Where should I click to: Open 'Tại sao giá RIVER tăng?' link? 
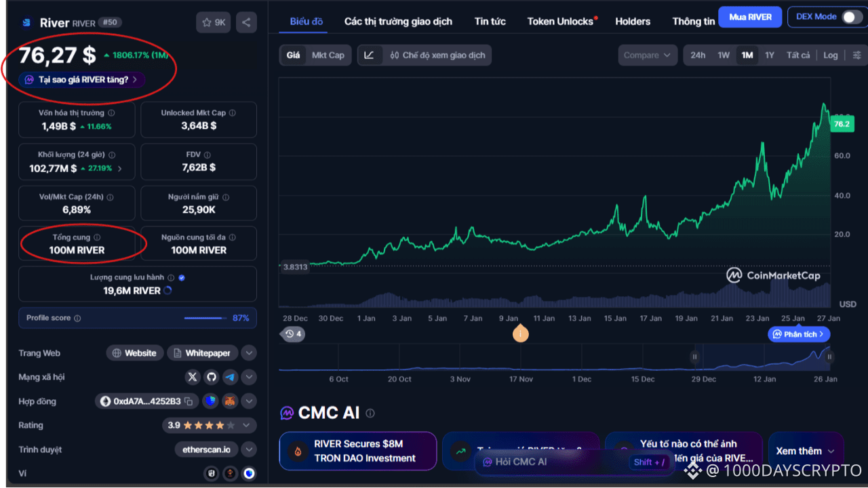[81, 79]
